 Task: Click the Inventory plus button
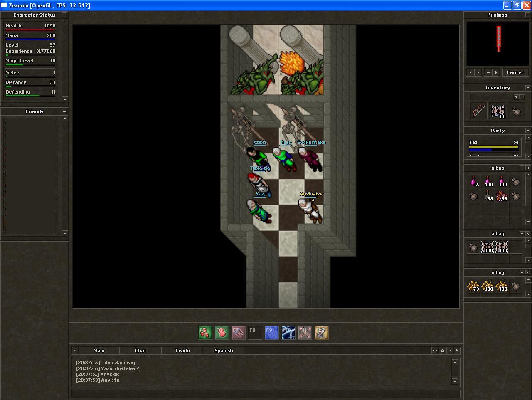[516, 97]
